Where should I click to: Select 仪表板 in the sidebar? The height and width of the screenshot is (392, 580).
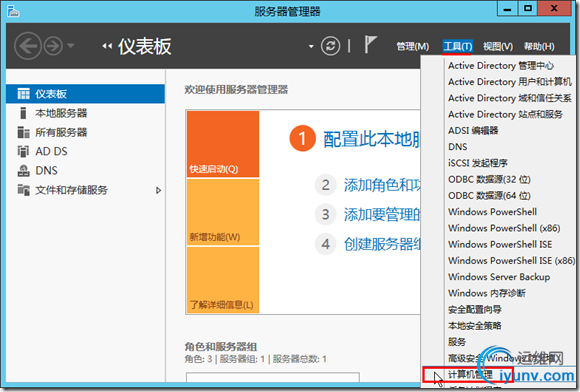coord(85,94)
